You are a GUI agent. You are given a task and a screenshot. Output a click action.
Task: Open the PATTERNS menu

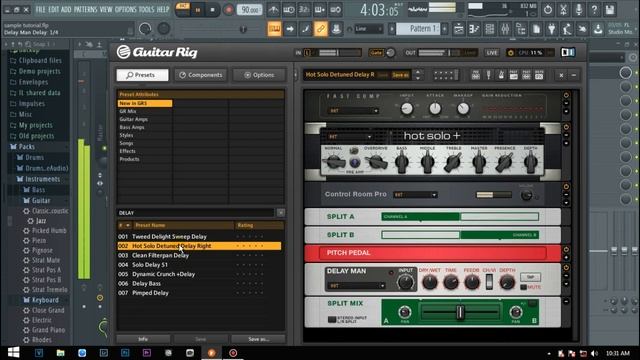86,9
